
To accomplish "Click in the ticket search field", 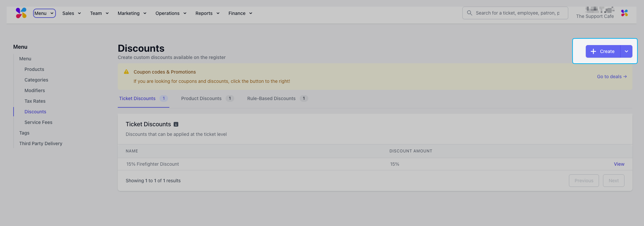I will (x=518, y=13).
